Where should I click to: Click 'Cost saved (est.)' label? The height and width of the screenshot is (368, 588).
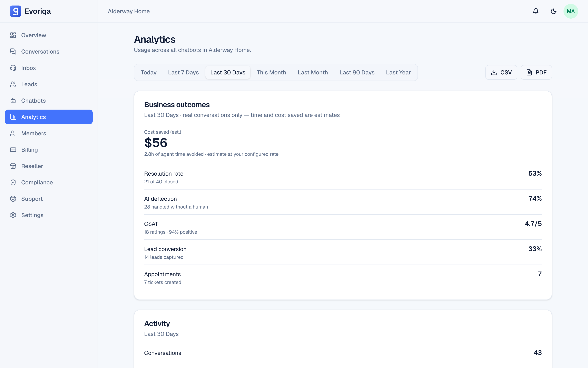click(x=163, y=132)
